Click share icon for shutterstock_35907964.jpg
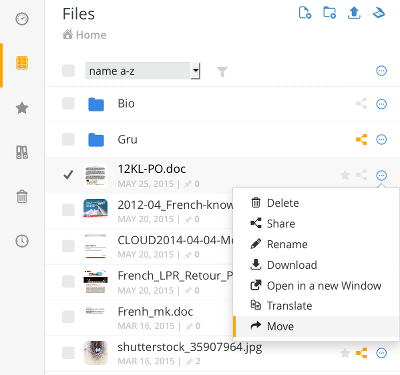400x375 pixels. [x=362, y=353]
